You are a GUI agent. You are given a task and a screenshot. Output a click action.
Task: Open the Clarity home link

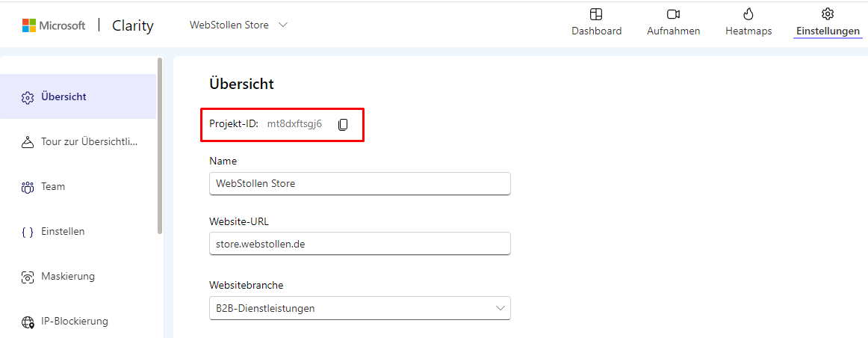tap(133, 25)
